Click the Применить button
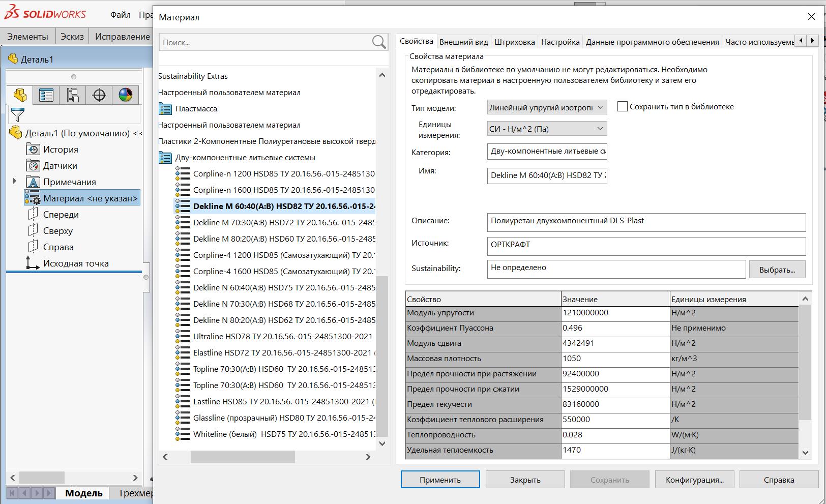826x504 pixels. (440, 480)
